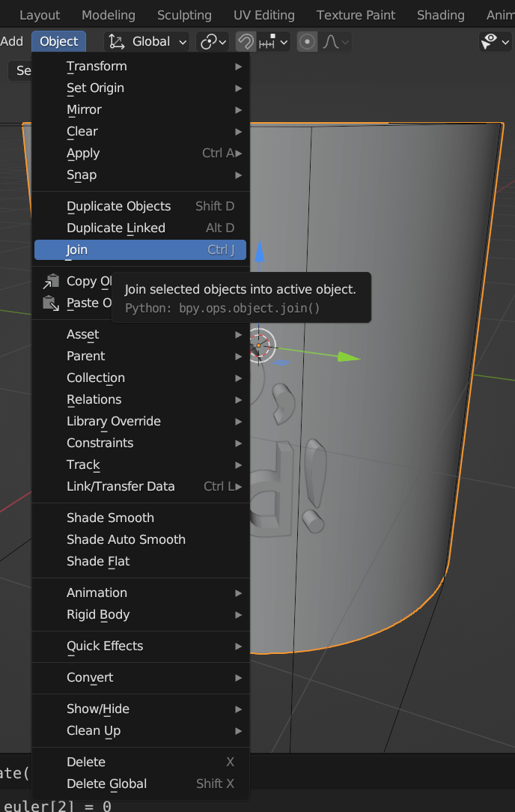
Task: Open snapping options dropdown
Action: [x=273, y=41]
